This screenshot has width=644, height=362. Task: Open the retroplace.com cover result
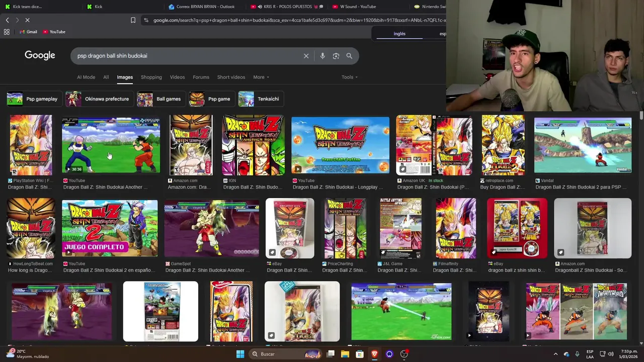pyautogui.click(x=503, y=145)
